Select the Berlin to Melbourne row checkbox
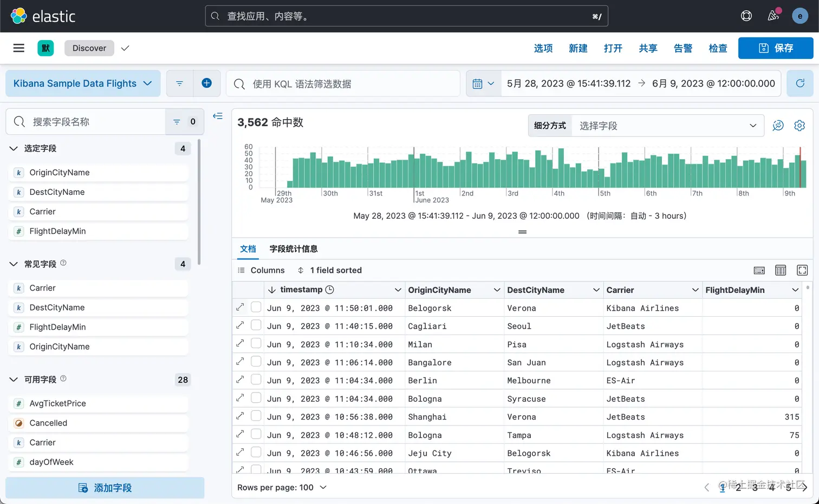 click(x=256, y=379)
